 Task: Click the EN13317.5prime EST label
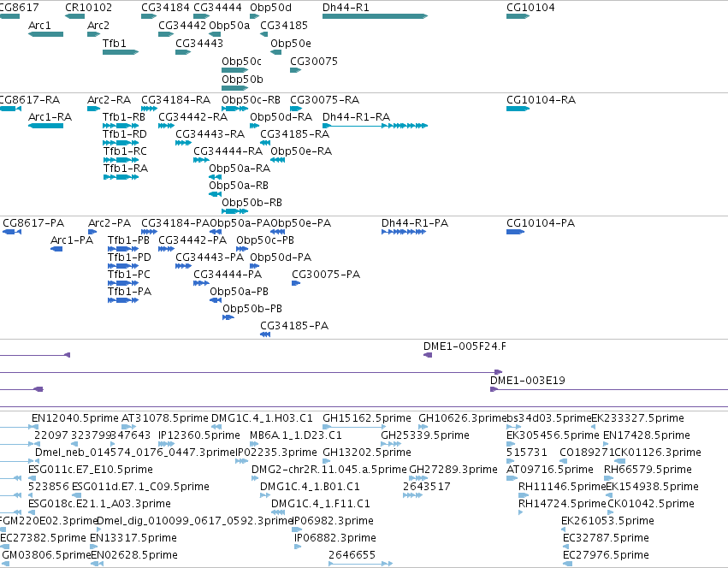133,539
